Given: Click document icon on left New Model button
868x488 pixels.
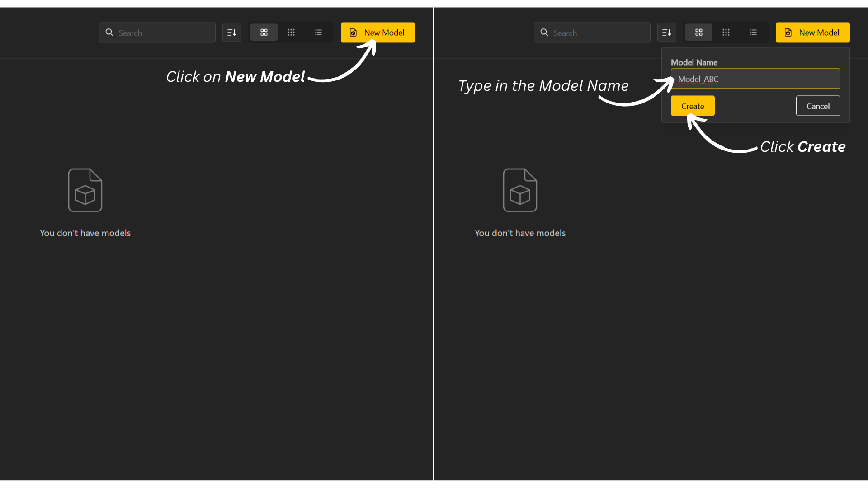Looking at the screenshot, I should [354, 33].
